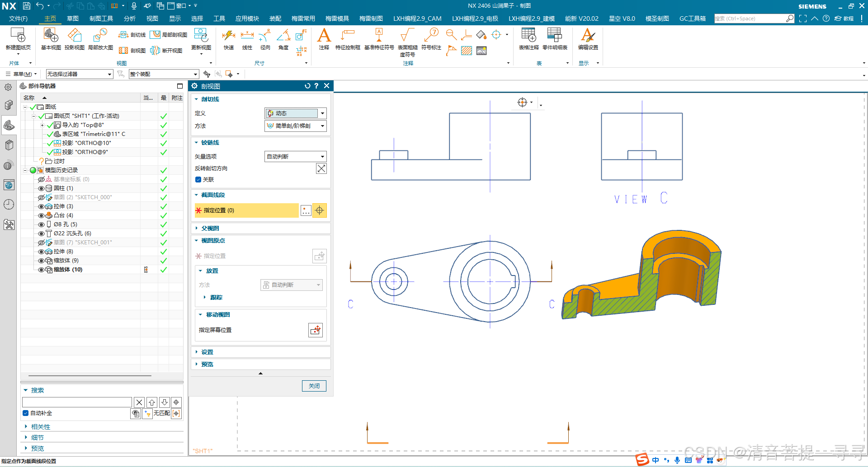Open the point constructor dialog icon
This screenshot has width=868, height=467.
point(306,210)
